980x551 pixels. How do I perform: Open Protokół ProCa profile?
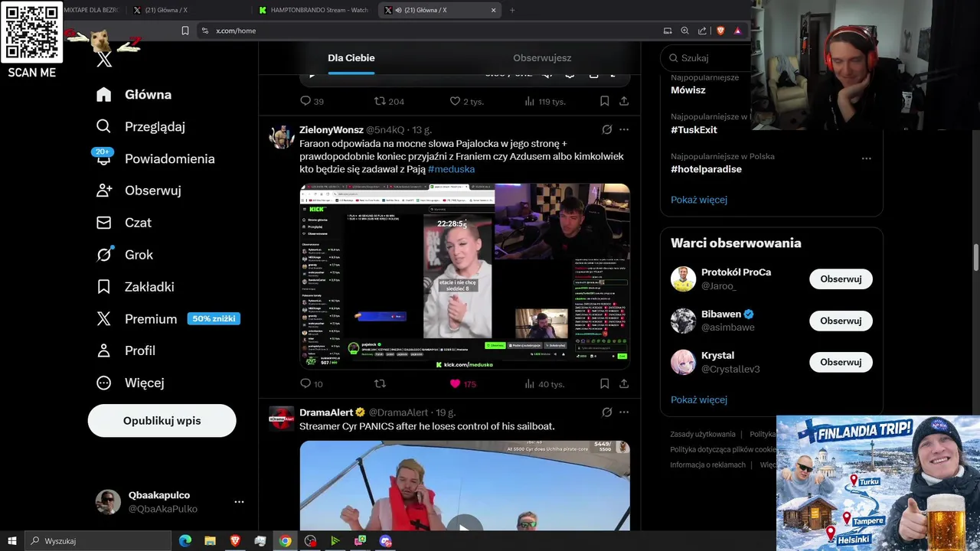[736, 272]
